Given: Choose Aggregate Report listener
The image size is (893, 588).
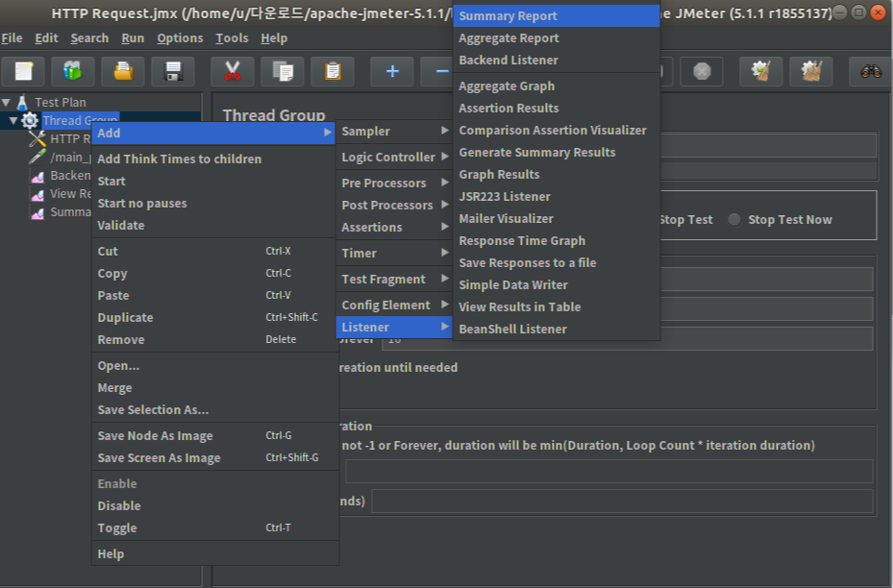Looking at the screenshot, I should point(557,38).
